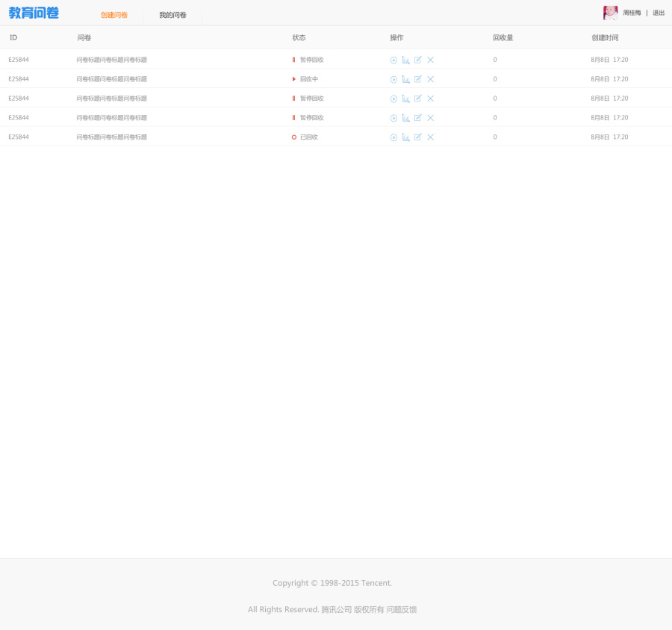
Task: Switch to the 我的问卷 tab
Action: [x=172, y=15]
